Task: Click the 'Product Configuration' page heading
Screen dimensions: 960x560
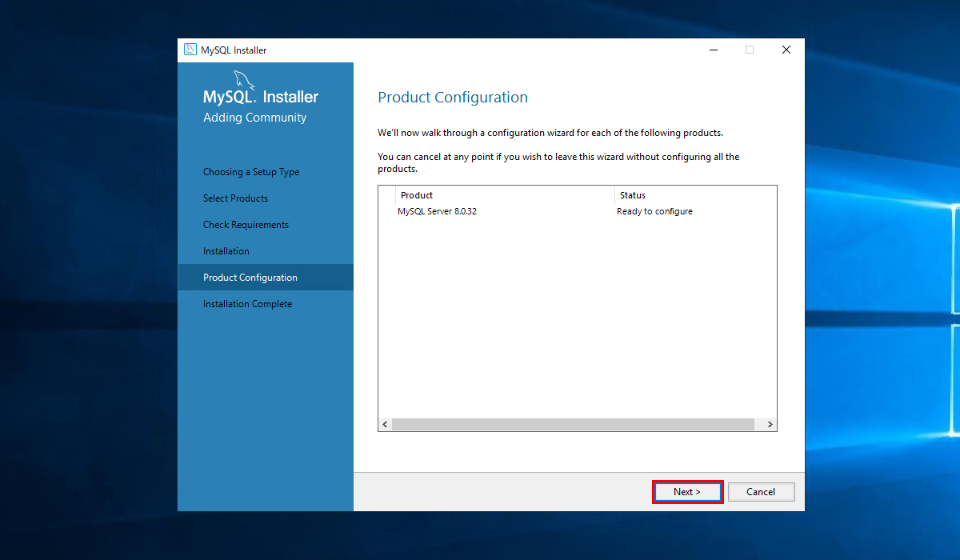Action: click(453, 98)
